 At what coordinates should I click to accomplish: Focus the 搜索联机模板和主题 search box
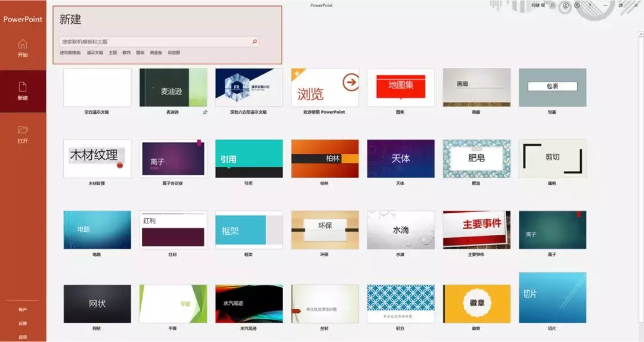click(159, 42)
